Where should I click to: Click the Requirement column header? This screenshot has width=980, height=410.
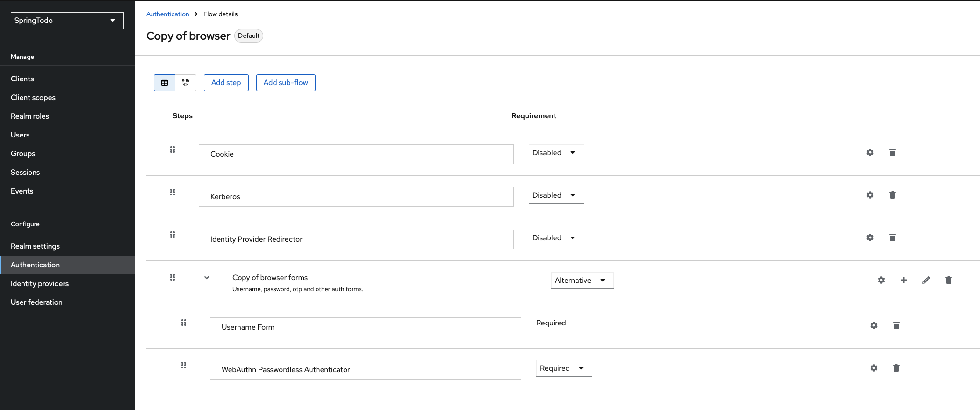coord(534,116)
